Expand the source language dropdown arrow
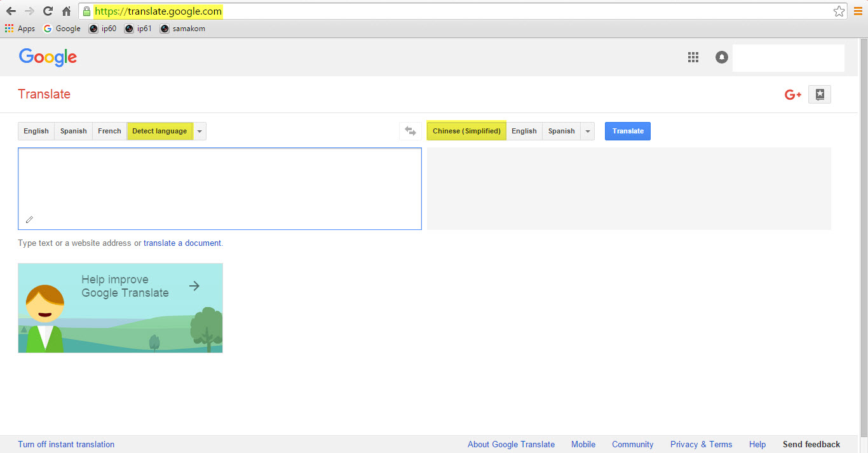Image resolution: width=868 pixels, height=453 pixels. [x=200, y=131]
